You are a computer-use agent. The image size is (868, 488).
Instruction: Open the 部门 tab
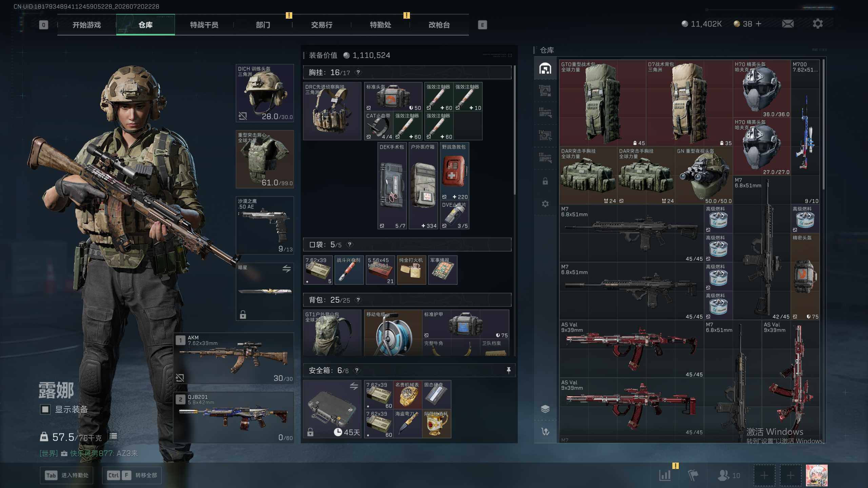coord(263,25)
